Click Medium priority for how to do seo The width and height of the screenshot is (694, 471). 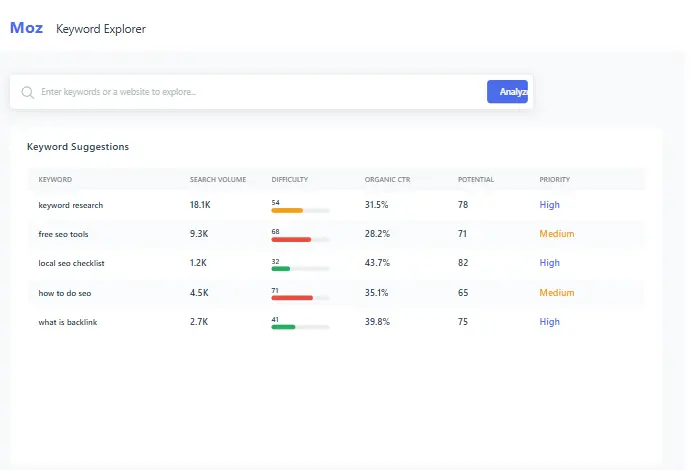tap(557, 293)
